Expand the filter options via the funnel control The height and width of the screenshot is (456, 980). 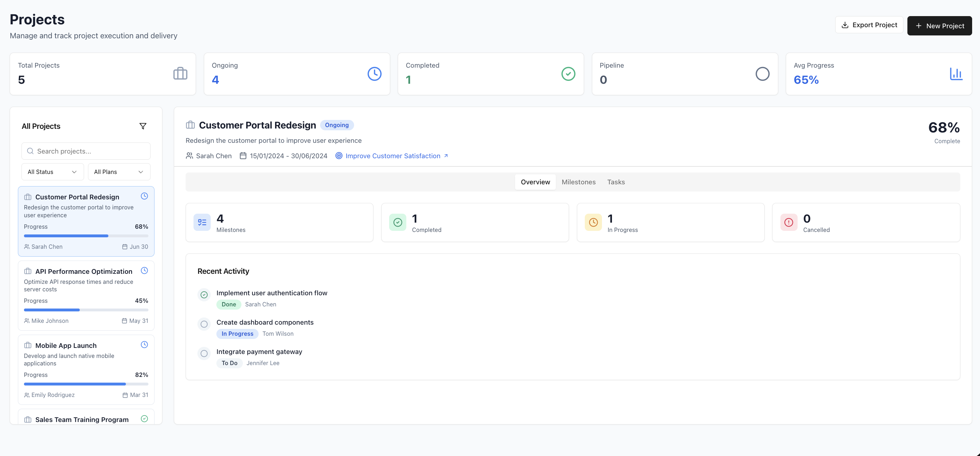pos(143,126)
